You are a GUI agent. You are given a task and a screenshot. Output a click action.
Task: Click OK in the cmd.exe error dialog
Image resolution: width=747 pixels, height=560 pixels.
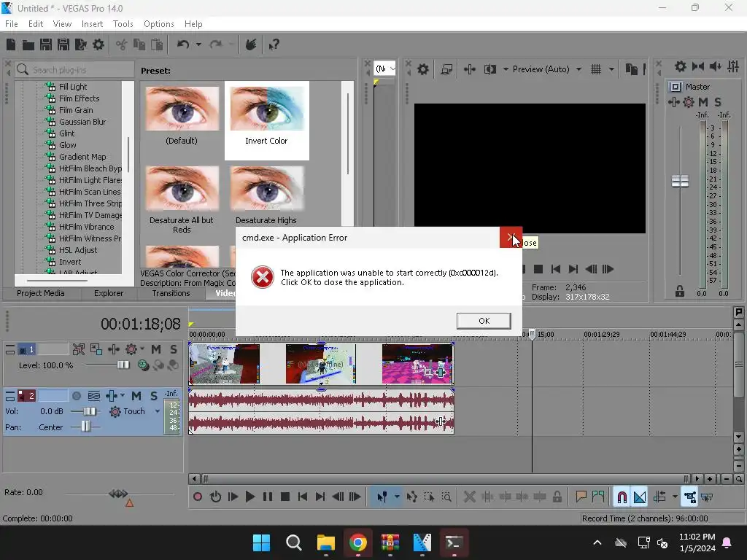click(x=484, y=321)
